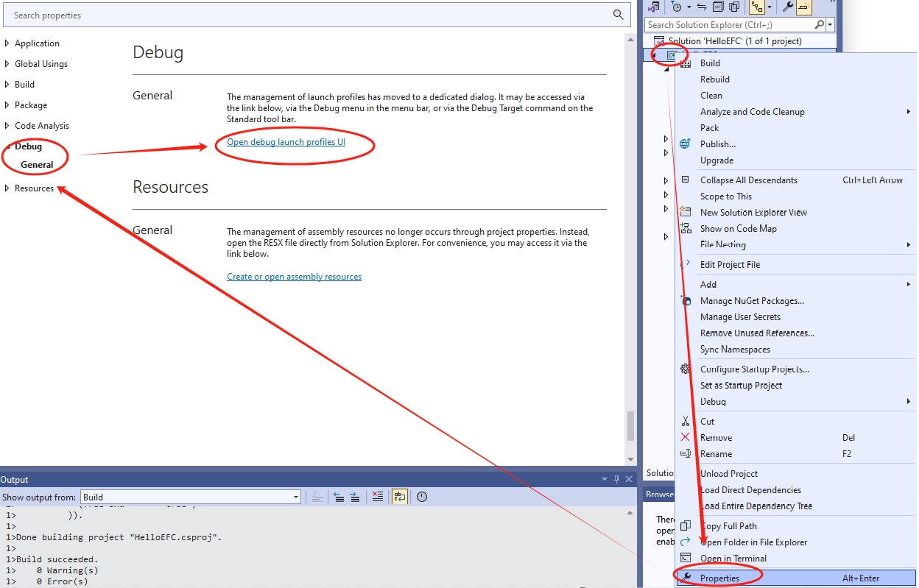Screen dimensions: 919x588
Task: Click the Search Solution Explorer box
Action: [x=729, y=24]
